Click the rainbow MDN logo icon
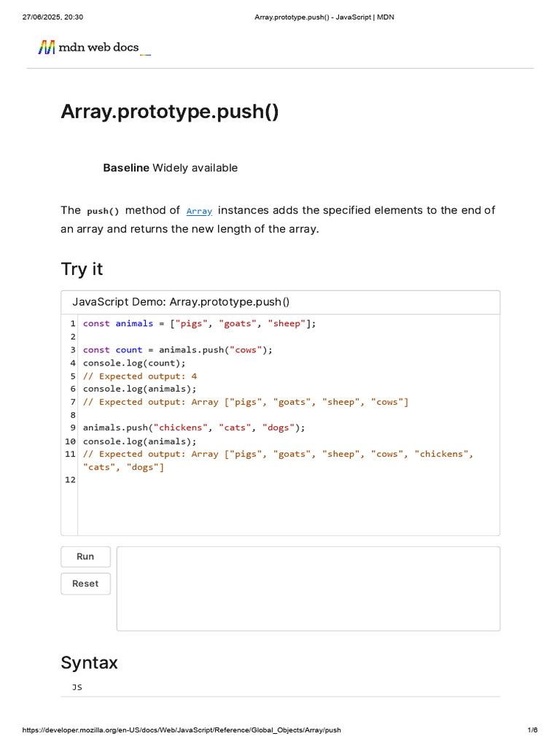This screenshot has height=747, width=560. 47,48
